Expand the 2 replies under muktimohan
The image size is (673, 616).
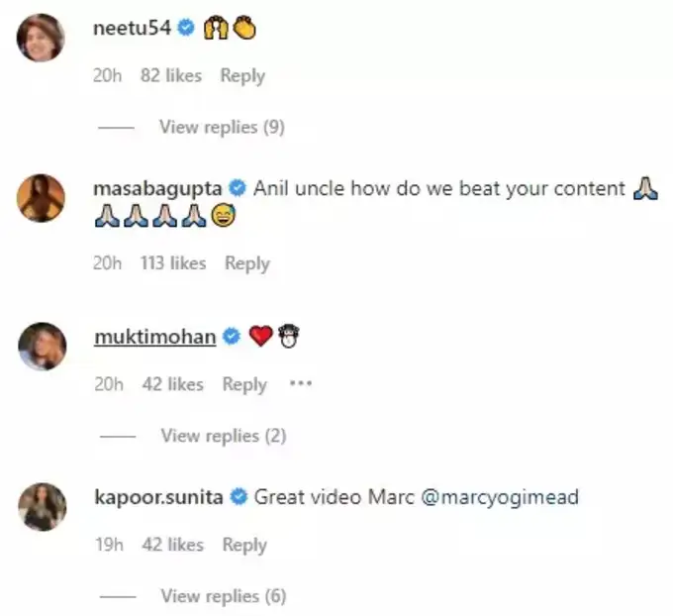pyautogui.click(x=223, y=436)
